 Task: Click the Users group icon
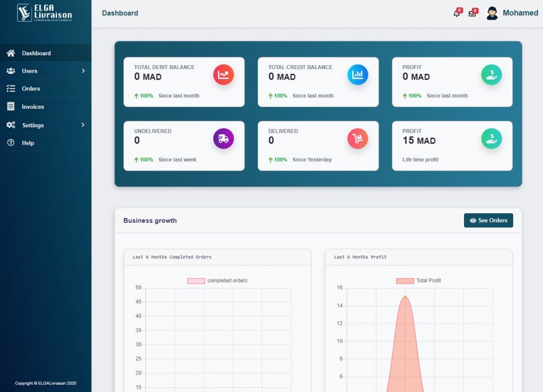coord(11,71)
